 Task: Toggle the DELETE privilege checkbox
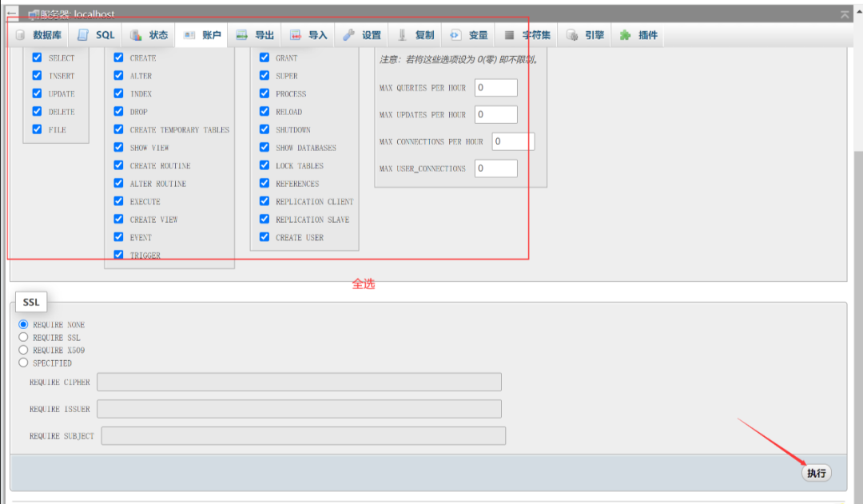37,111
